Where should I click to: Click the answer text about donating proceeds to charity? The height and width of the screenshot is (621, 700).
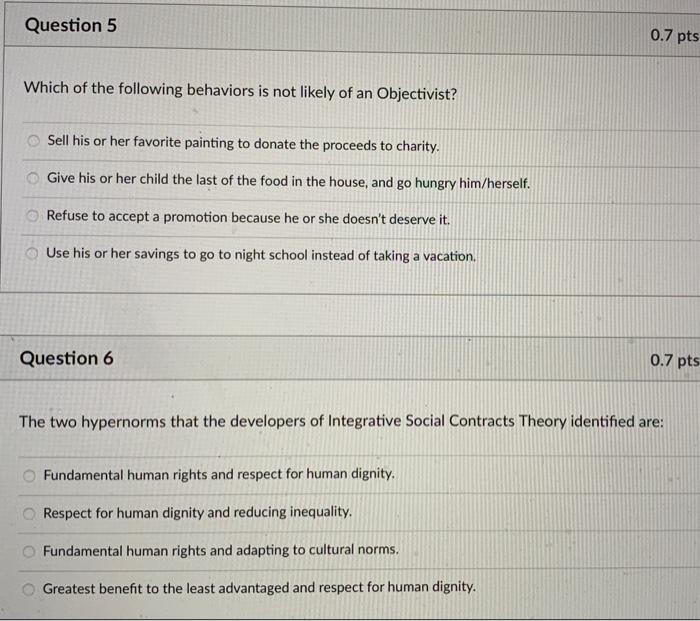[x=243, y=144]
